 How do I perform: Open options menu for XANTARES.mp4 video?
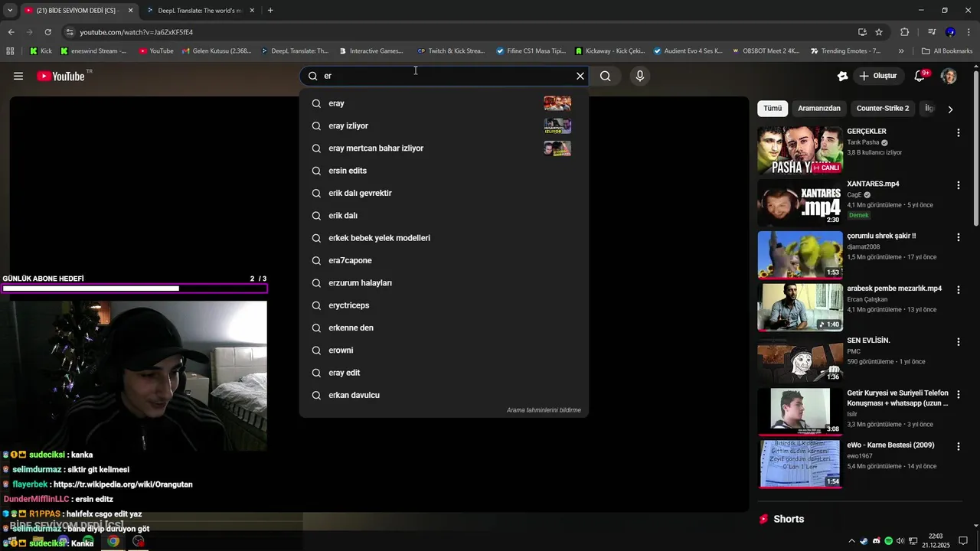coord(958,185)
